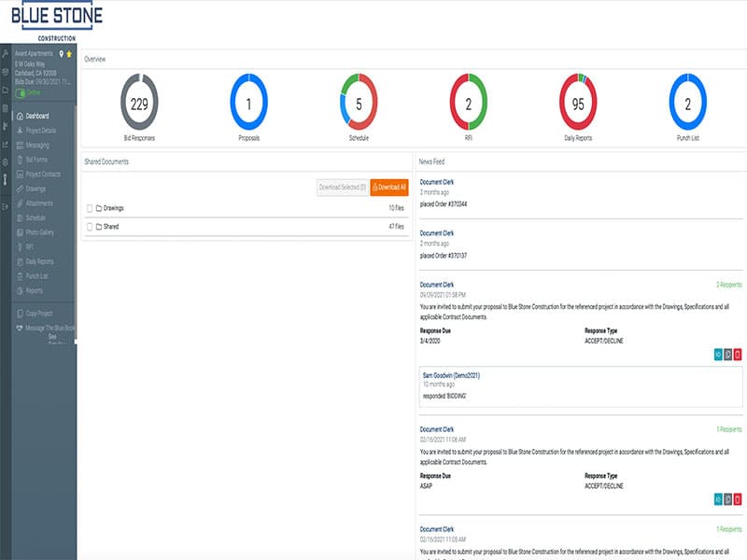The image size is (747, 560).
Task: Open the Photo Gallery sidebar item
Action: 40,232
